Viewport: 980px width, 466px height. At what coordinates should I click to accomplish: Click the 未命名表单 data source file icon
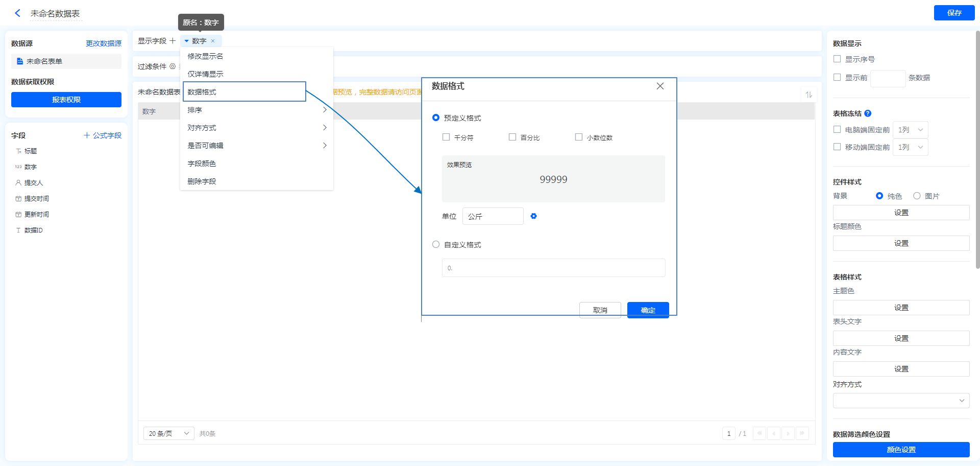[20, 61]
